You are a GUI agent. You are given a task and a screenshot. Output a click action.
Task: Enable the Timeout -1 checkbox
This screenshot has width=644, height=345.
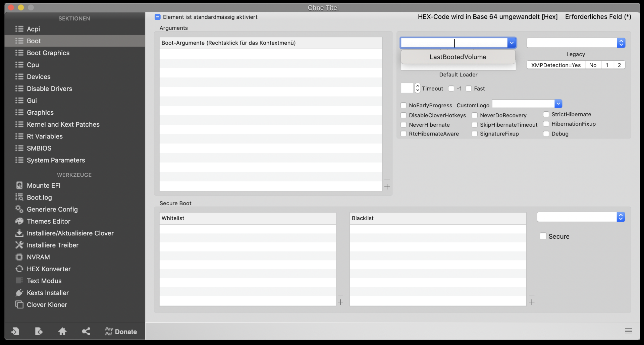[x=451, y=89]
